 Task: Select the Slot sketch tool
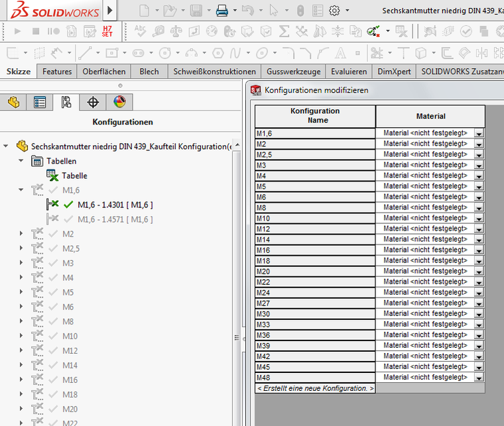click(138, 53)
